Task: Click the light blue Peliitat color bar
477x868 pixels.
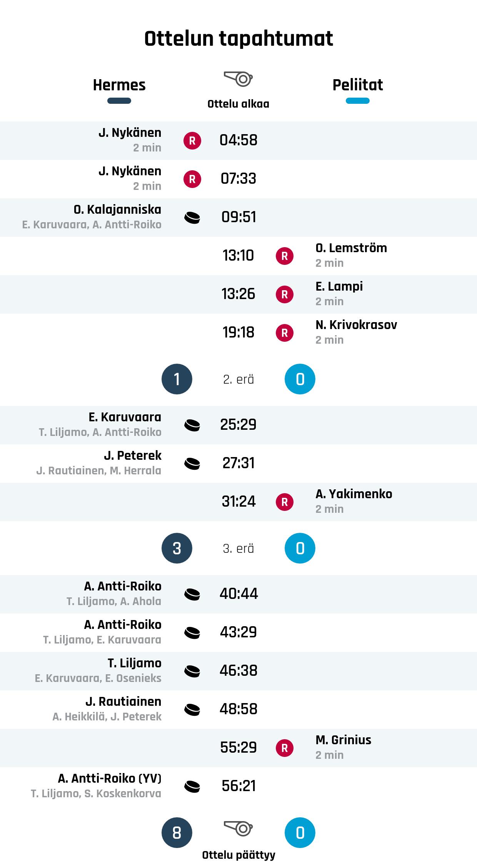Action: click(358, 101)
